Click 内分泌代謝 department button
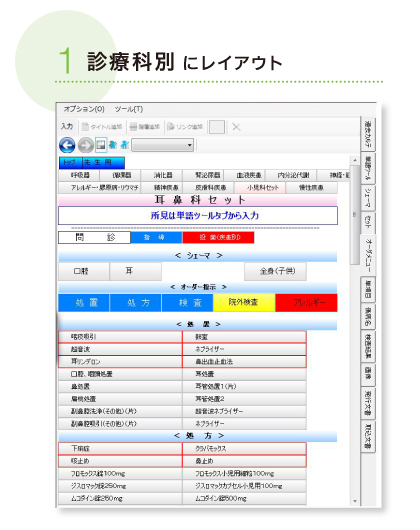420x530 pixels. click(292, 175)
